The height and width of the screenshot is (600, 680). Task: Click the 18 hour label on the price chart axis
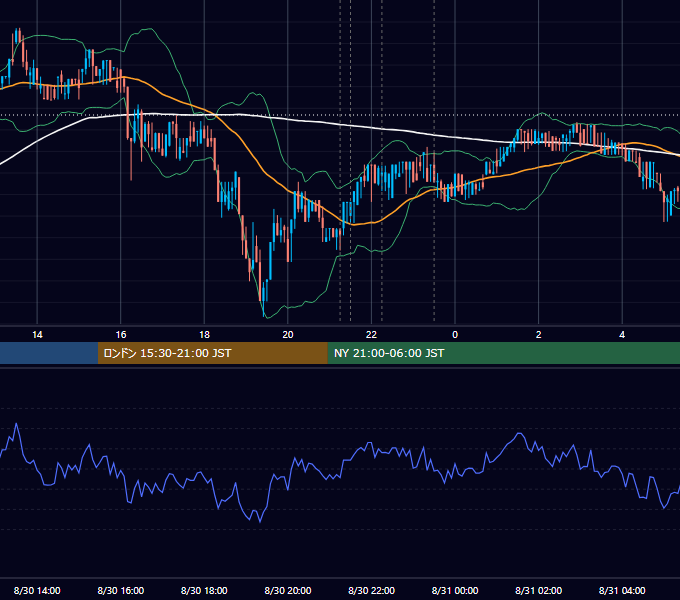204,335
